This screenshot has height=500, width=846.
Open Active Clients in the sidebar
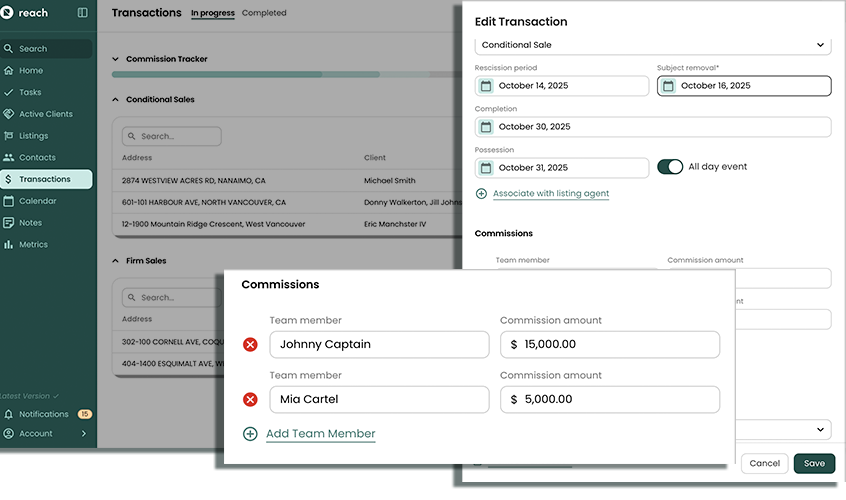[46, 114]
